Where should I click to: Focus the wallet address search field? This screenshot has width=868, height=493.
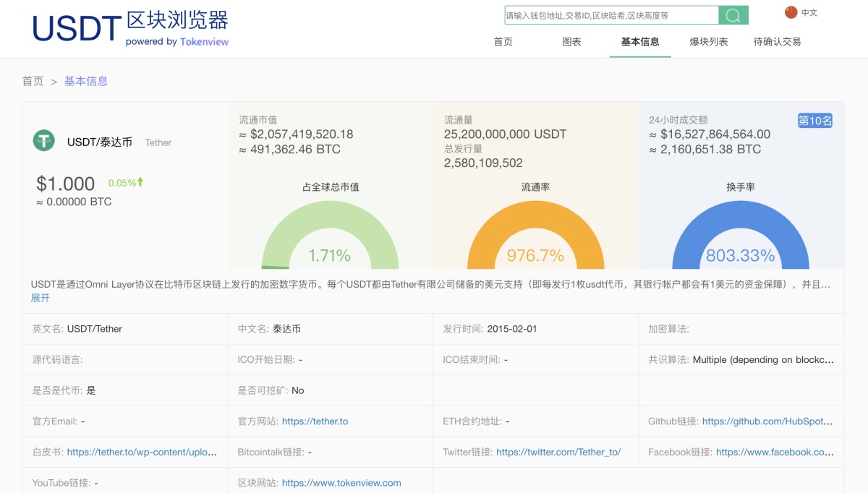click(611, 15)
